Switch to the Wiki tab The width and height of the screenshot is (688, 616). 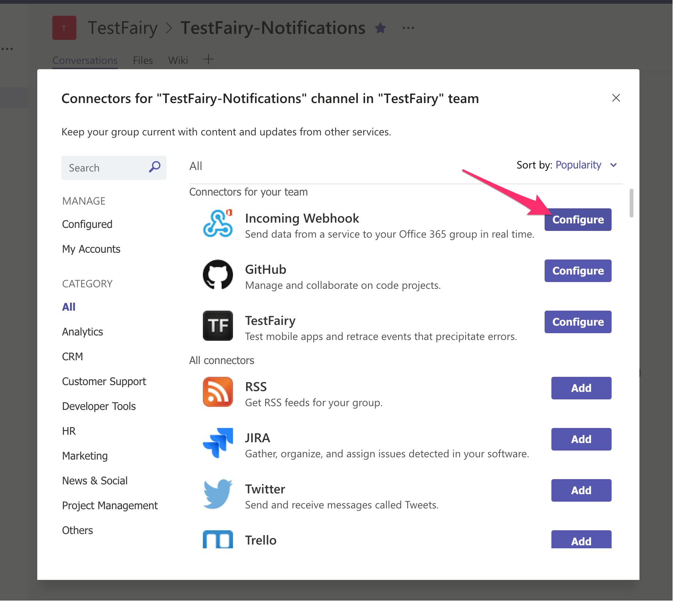(178, 60)
